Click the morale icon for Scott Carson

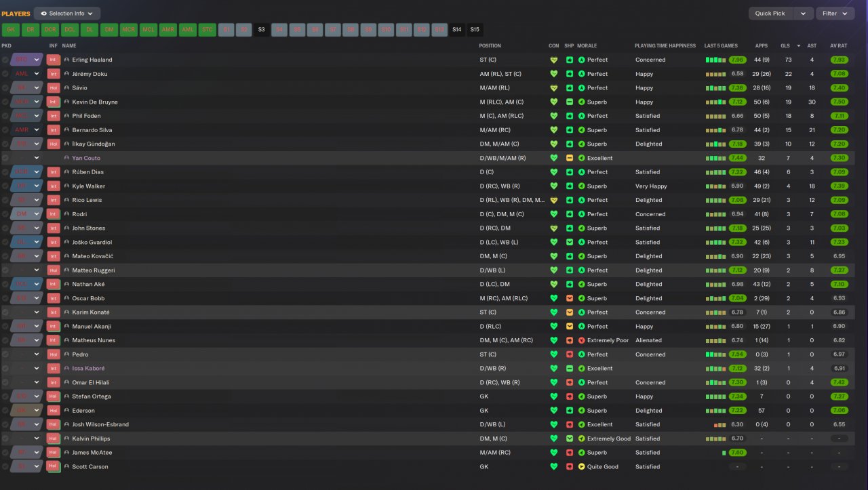pos(581,466)
